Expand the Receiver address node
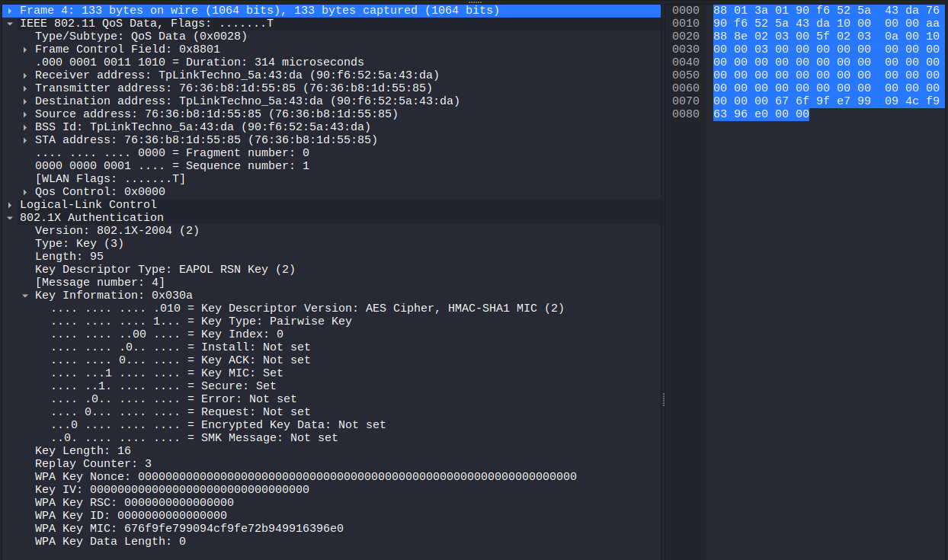This screenshot has width=948, height=560. [x=26, y=75]
